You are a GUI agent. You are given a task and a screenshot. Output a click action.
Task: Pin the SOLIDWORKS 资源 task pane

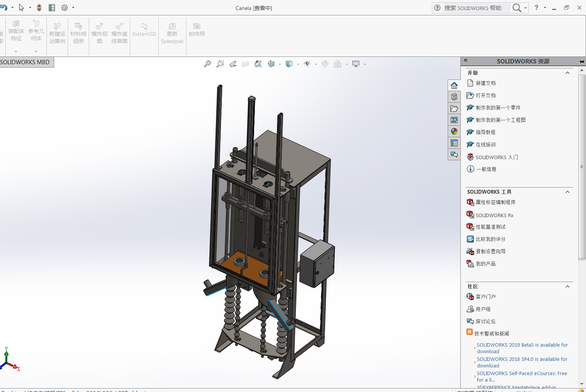pyautogui.click(x=581, y=61)
